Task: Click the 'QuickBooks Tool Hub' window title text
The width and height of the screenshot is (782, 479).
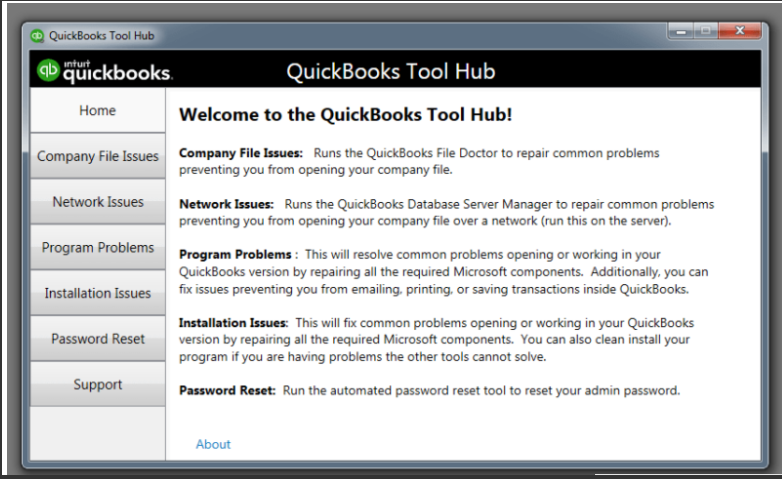Action: point(102,36)
